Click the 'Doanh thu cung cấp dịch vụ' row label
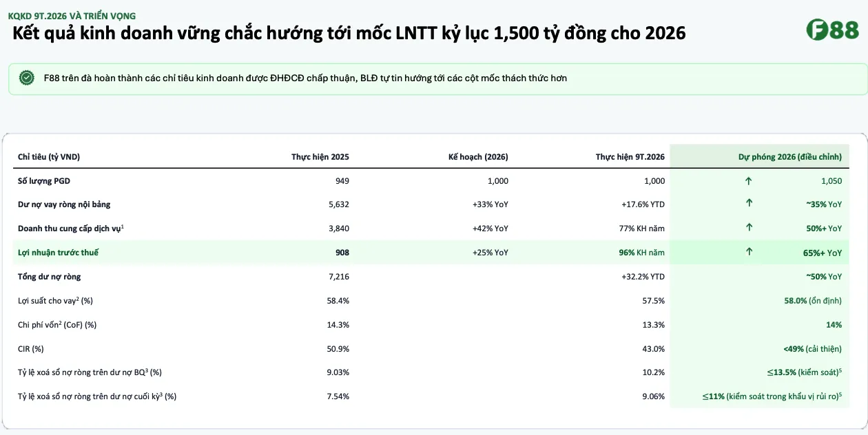The image size is (868, 435). pyautogui.click(x=71, y=228)
